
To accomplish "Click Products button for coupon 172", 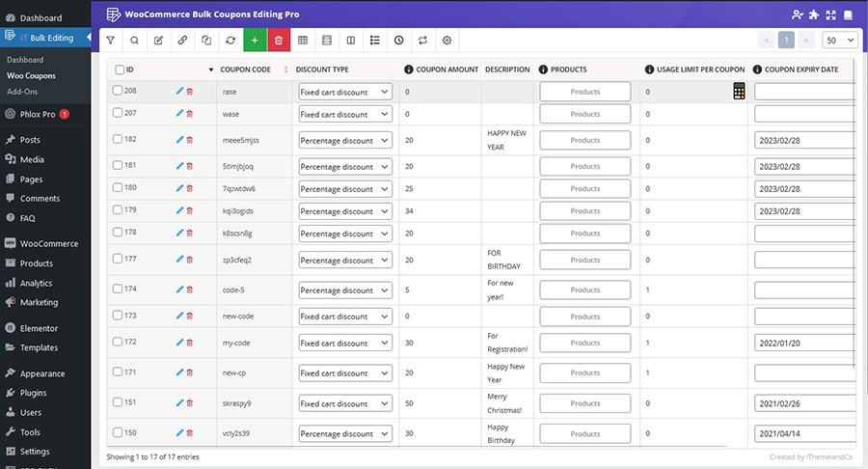I will coord(585,343).
